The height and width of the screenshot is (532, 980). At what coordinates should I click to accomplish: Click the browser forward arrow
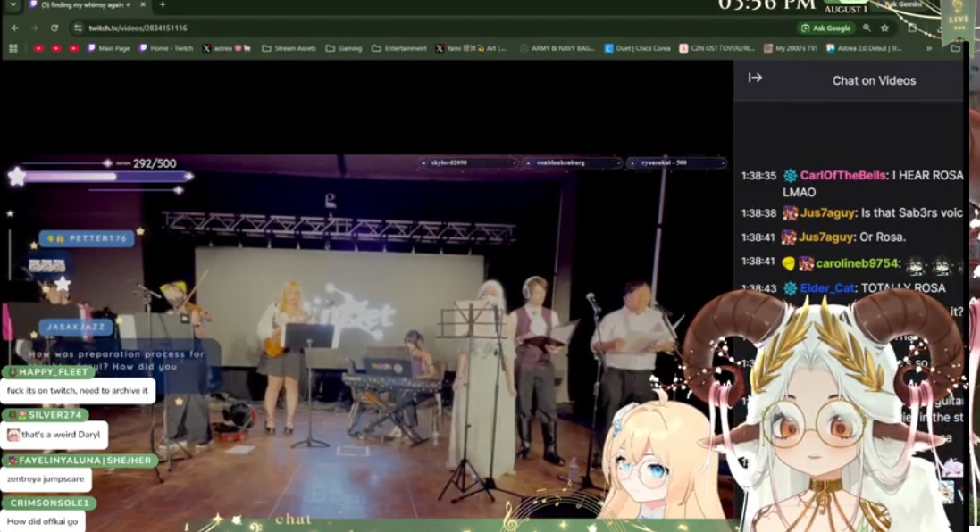tap(35, 28)
